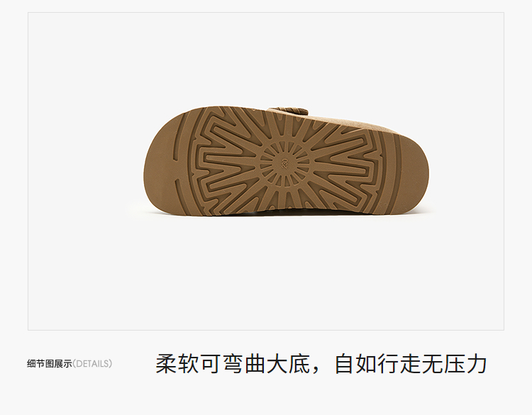The height and width of the screenshot is (415, 532).
Task: Click the empty area above the shoe in frame
Action: (266, 57)
